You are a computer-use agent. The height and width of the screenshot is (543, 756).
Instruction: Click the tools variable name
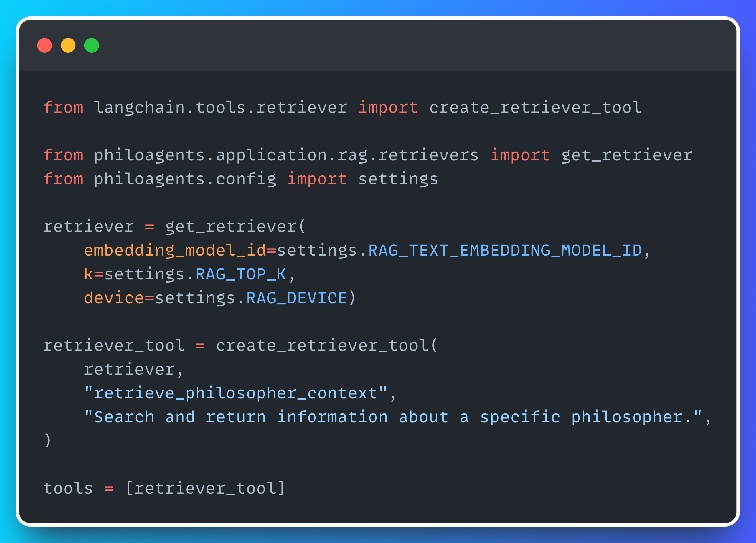[68, 488]
